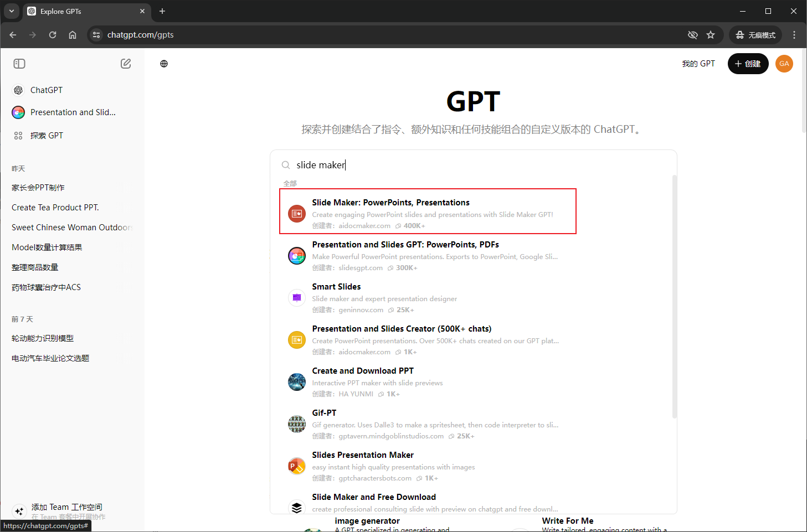The height and width of the screenshot is (532, 807).
Task: Click the new chat compose icon
Action: (126, 64)
